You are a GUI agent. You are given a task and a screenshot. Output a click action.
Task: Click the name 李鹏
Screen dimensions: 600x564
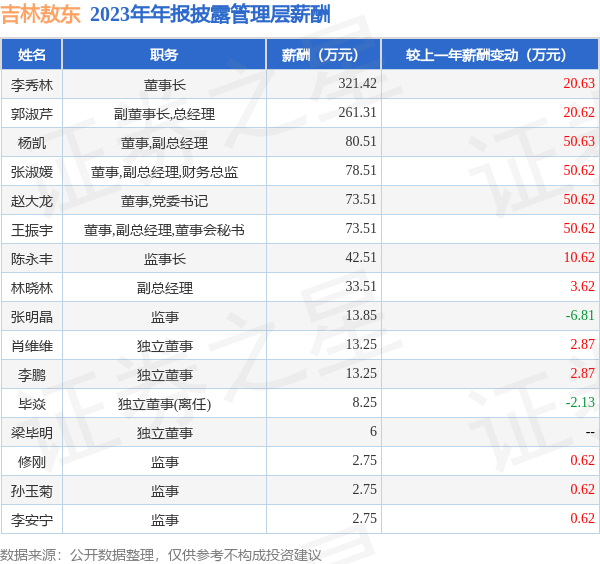click(32, 375)
